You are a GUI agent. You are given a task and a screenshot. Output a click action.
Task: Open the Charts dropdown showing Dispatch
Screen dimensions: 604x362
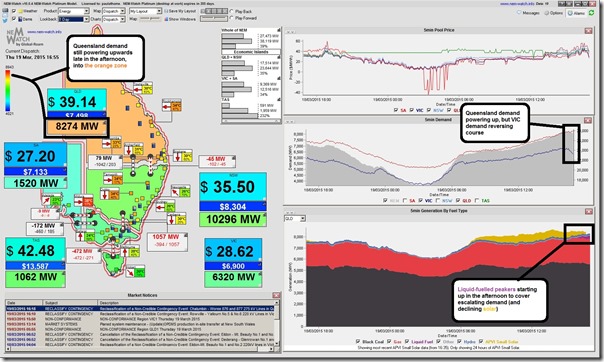point(114,19)
